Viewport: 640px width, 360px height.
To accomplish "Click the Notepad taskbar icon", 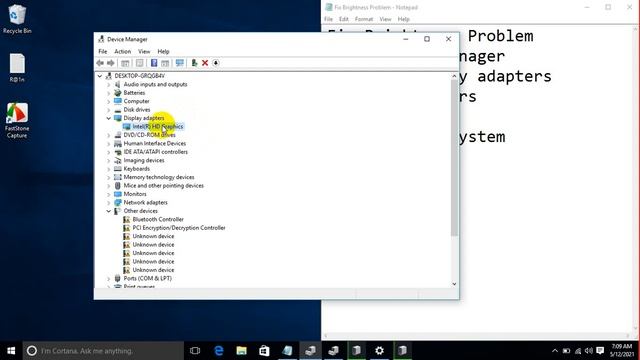I will [x=287, y=351].
